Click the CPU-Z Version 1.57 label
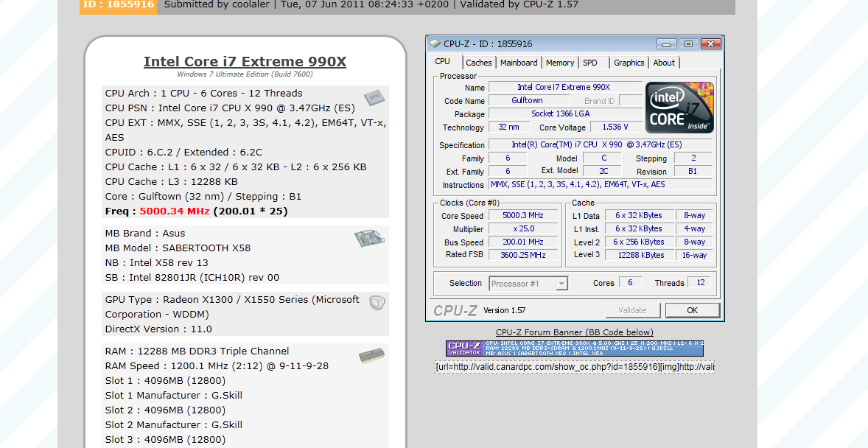Viewport: 868px width, 448px height. click(504, 310)
